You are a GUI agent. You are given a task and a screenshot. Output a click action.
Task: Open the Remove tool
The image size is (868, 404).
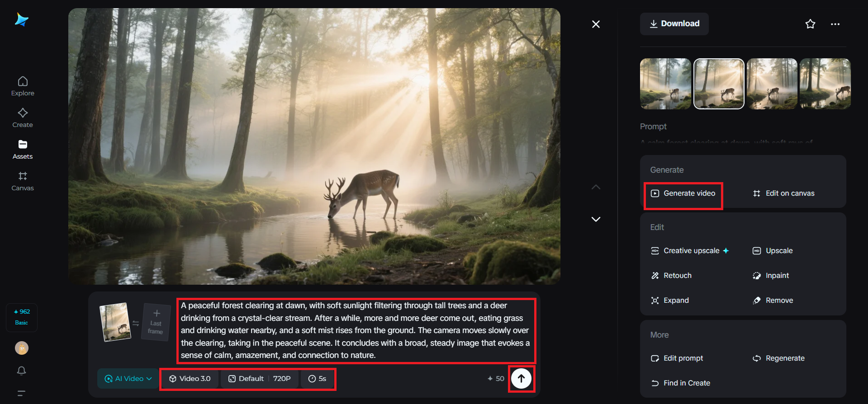773,301
